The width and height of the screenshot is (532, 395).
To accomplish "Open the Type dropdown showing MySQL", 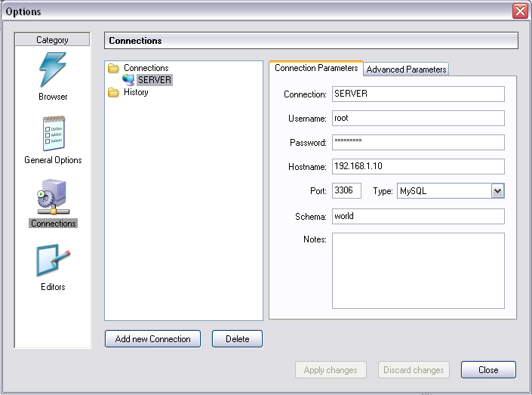I will click(497, 191).
